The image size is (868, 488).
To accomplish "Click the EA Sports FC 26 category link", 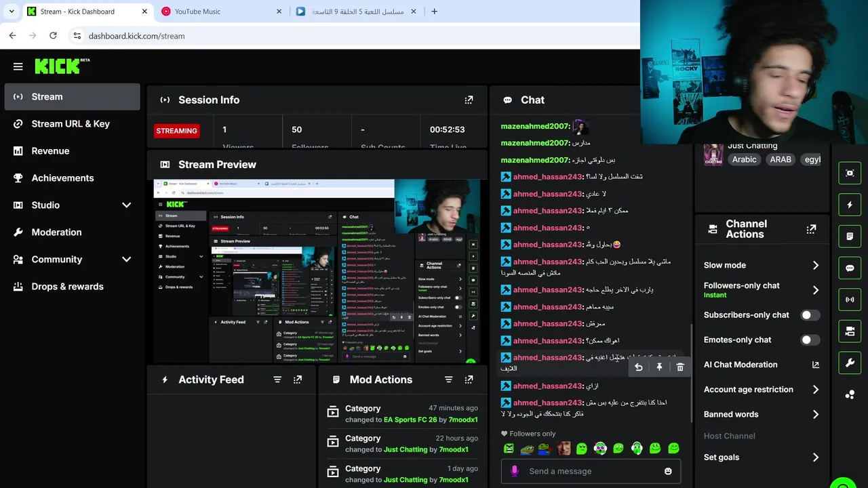I will [410, 420].
